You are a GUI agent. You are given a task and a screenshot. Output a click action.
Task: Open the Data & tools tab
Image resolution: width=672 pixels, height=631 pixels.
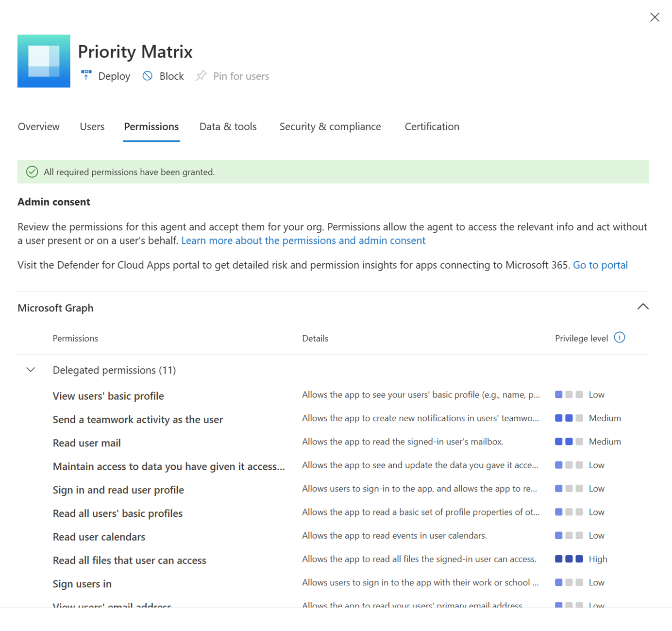click(228, 126)
